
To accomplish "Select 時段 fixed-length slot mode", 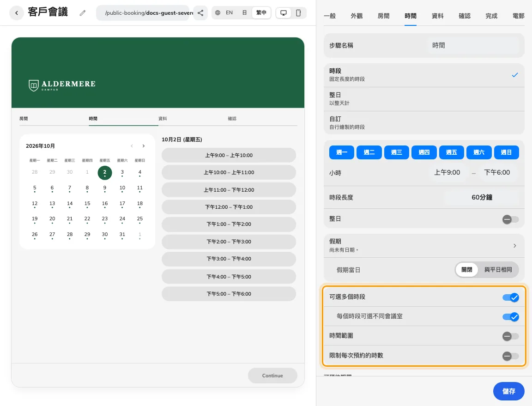I will point(424,75).
